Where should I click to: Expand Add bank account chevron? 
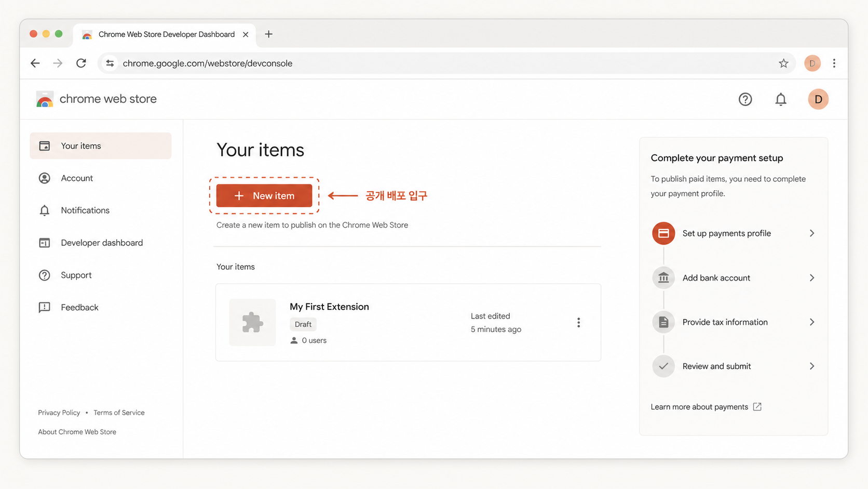812,278
